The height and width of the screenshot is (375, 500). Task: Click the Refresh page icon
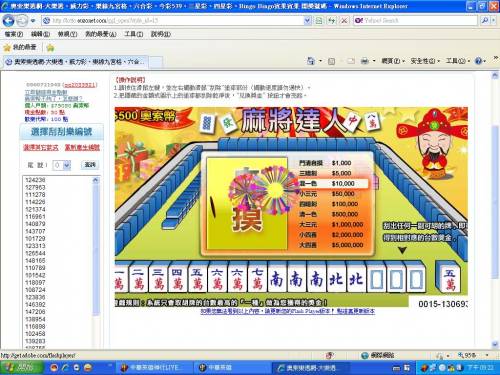click(x=331, y=21)
